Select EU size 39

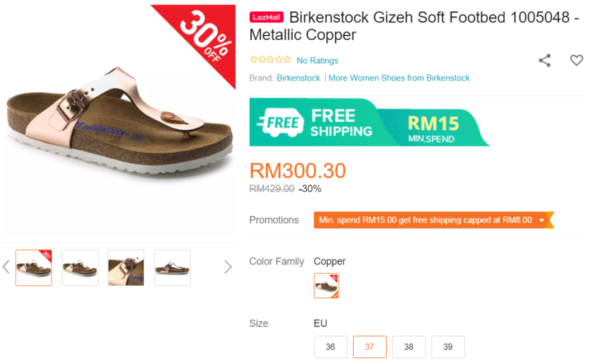click(x=448, y=347)
